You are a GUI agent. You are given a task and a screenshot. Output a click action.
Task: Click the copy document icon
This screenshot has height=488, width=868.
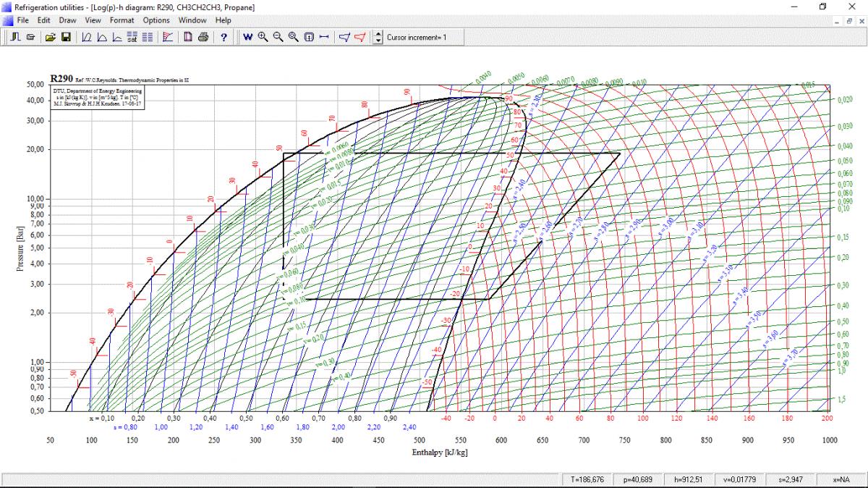click(x=187, y=37)
